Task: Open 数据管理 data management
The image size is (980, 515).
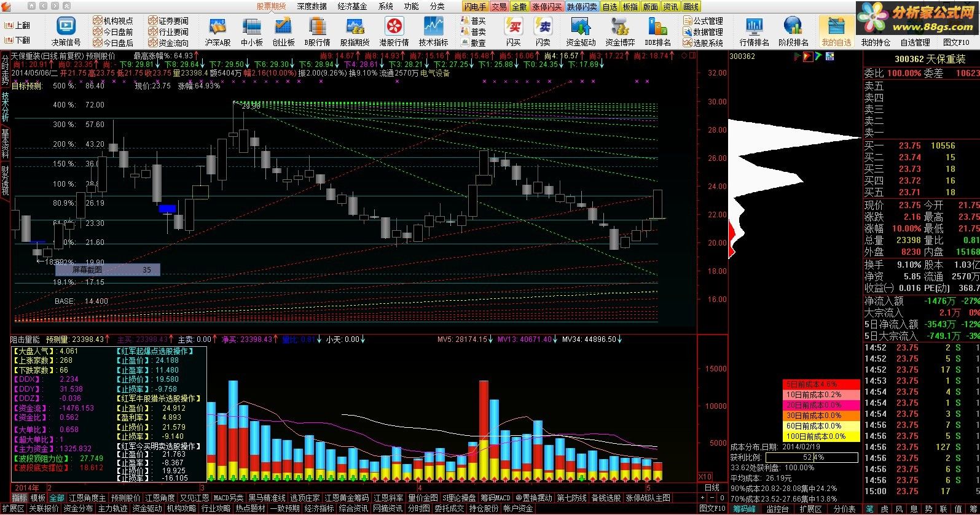Action: [x=703, y=32]
